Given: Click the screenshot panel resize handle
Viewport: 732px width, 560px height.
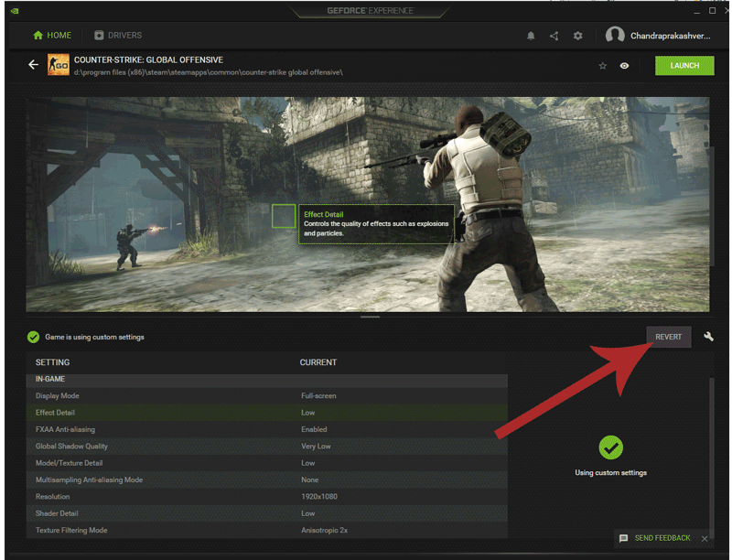Looking at the screenshot, I should click(x=371, y=317).
